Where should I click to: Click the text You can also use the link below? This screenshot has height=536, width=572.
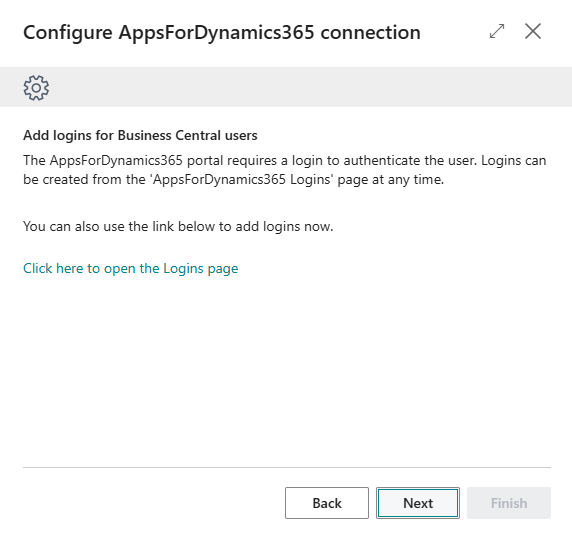coord(178,227)
